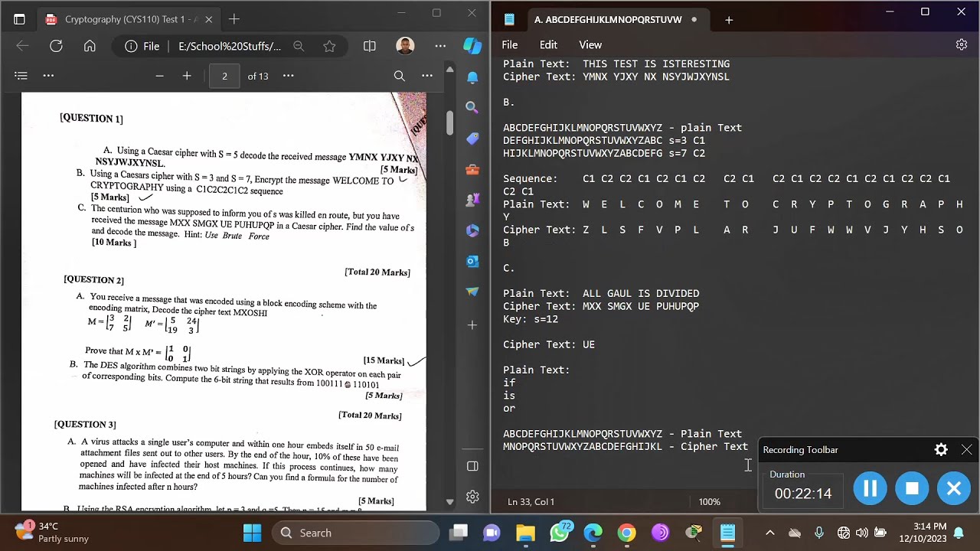Open Edge sidebar shopping tag icon
This screenshot has height=551, width=980.
tap(472, 139)
